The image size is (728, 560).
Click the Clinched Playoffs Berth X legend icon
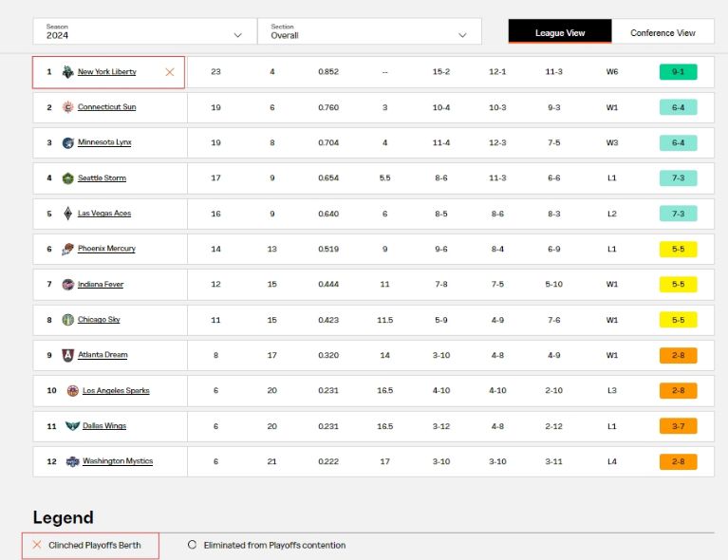point(37,545)
